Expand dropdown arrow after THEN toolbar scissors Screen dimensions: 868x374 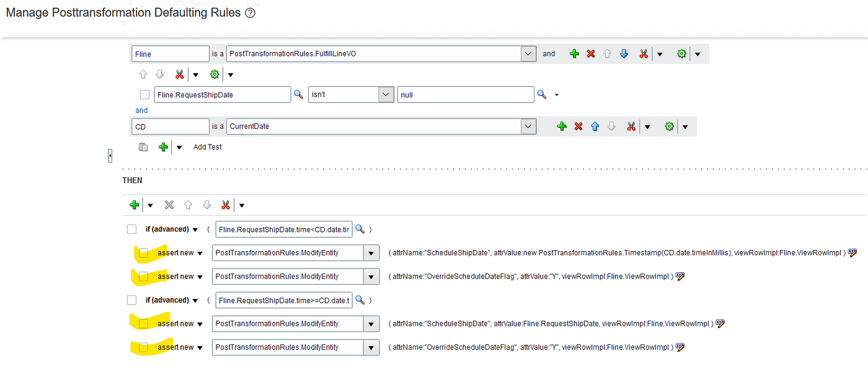tap(241, 206)
